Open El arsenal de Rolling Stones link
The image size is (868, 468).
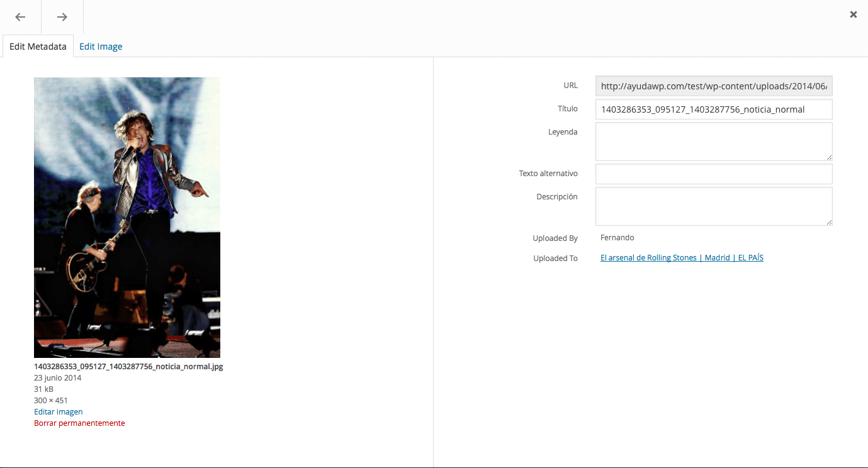[x=682, y=258]
